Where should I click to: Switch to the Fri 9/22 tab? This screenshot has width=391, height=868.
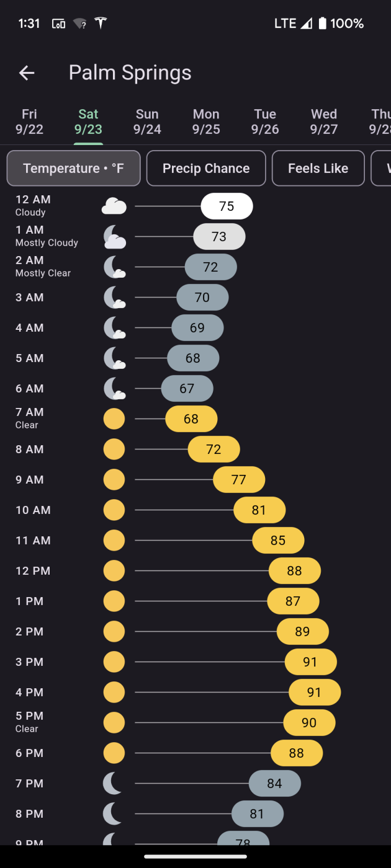(29, 122)
